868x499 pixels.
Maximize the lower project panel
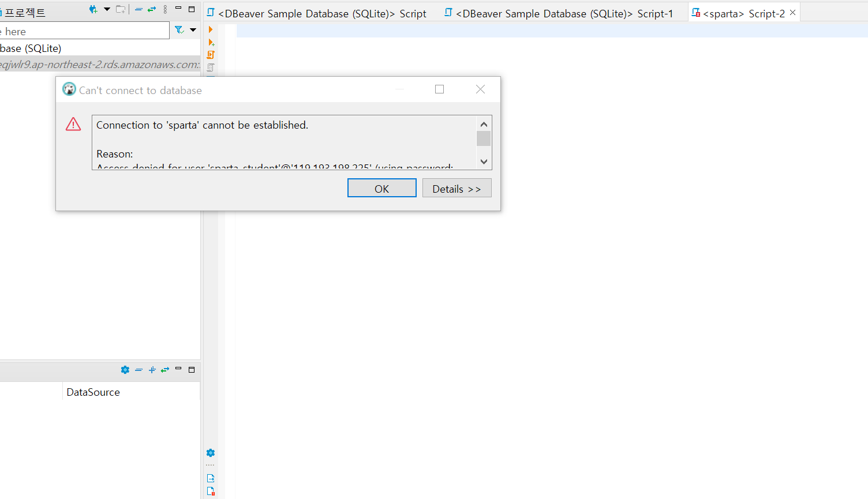[x=192, y=370]
